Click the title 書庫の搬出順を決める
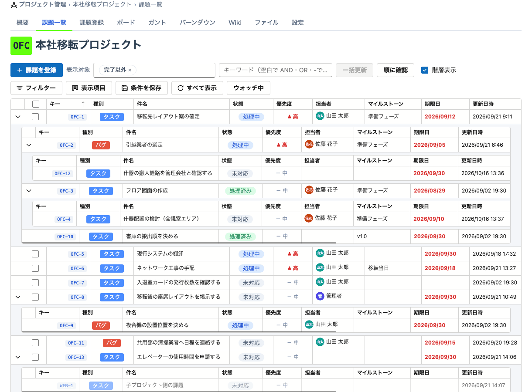This screenshot has height=392, width=532. point(152,237)
